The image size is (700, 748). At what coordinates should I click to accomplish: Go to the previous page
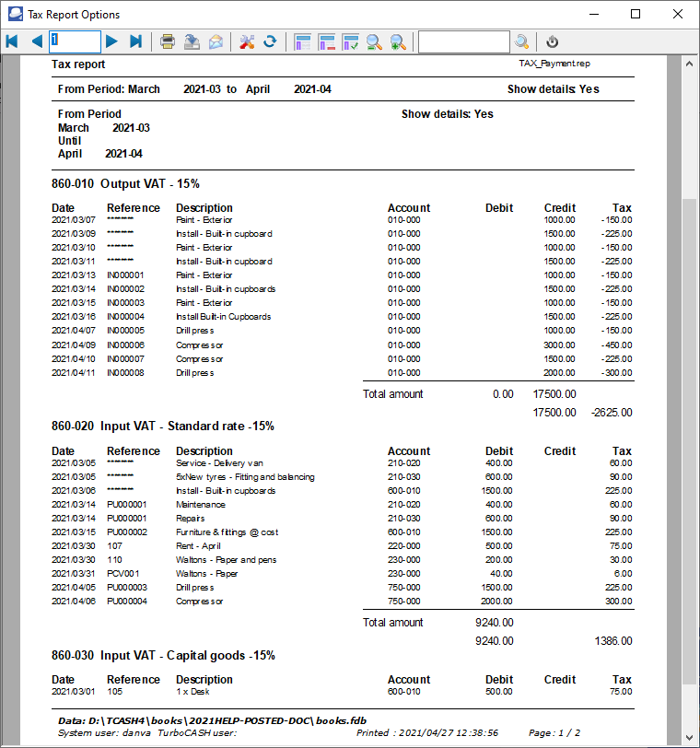[37, 41]
